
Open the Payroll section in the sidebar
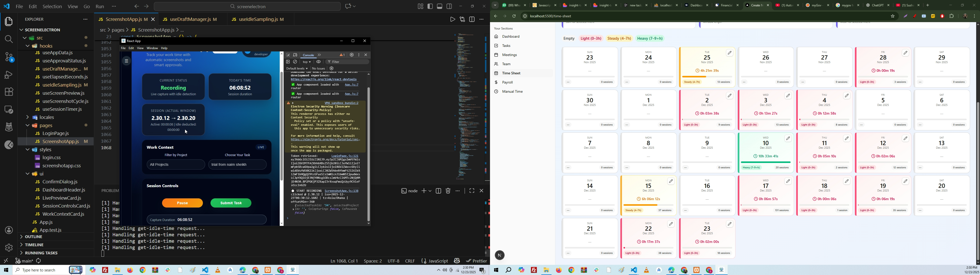508,82
